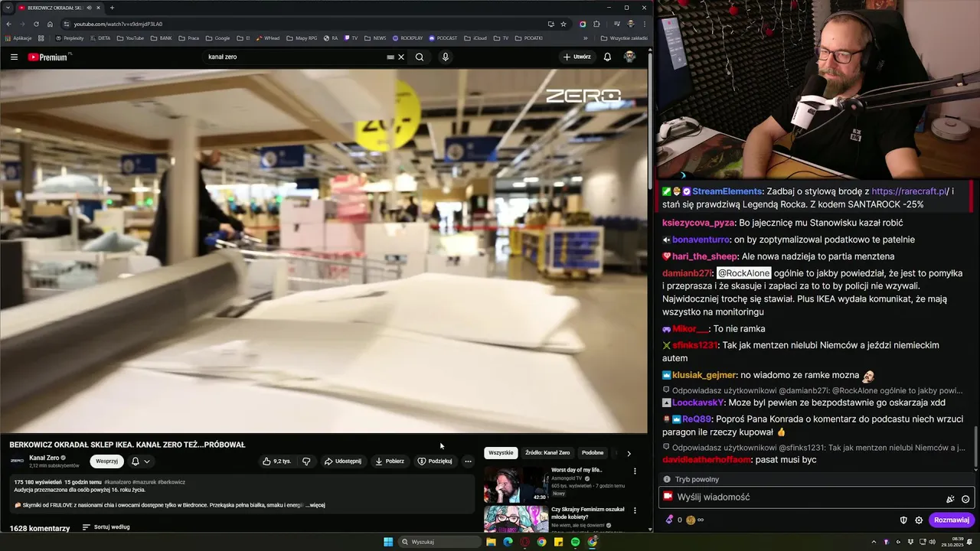Image resolution: width=980 pixels, height=551 pixels.
Task: Open Spotify from the taskbar
Action: click(x=575, y=542)
